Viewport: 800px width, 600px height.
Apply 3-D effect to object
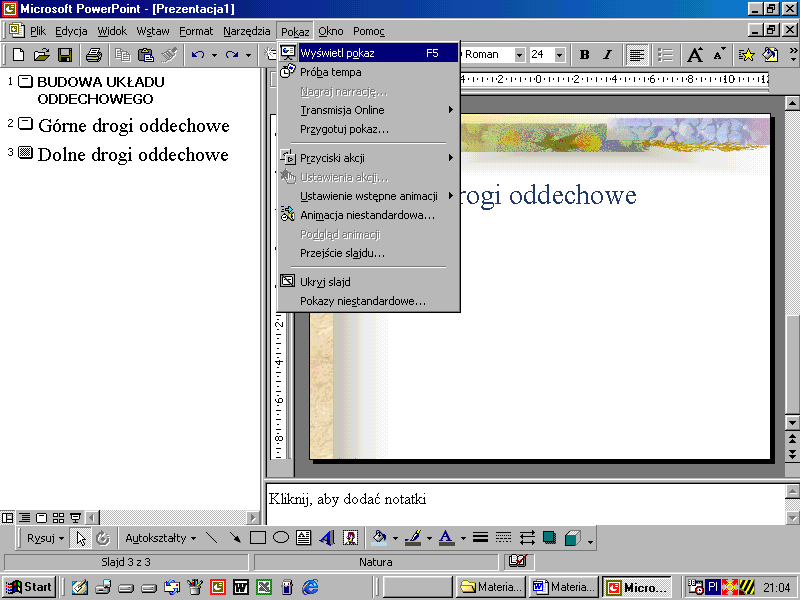pyautogui.click(x=573, y=538)
